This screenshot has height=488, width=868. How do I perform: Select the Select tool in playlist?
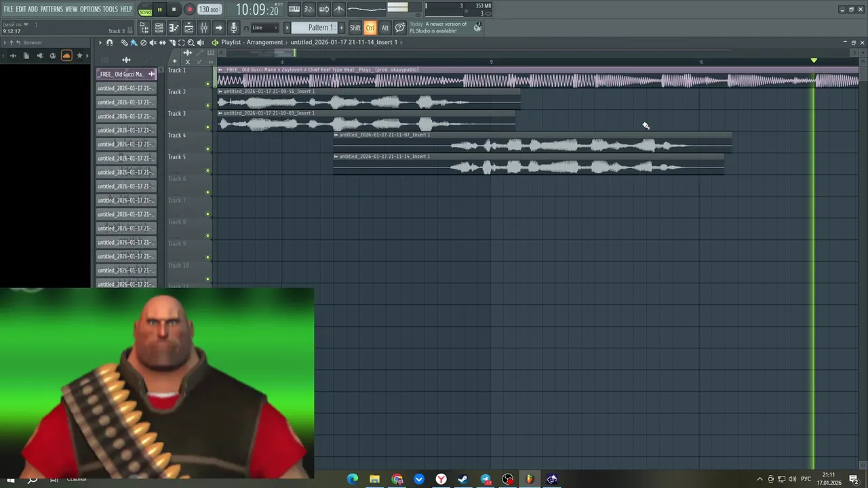(x=181, y=43)
